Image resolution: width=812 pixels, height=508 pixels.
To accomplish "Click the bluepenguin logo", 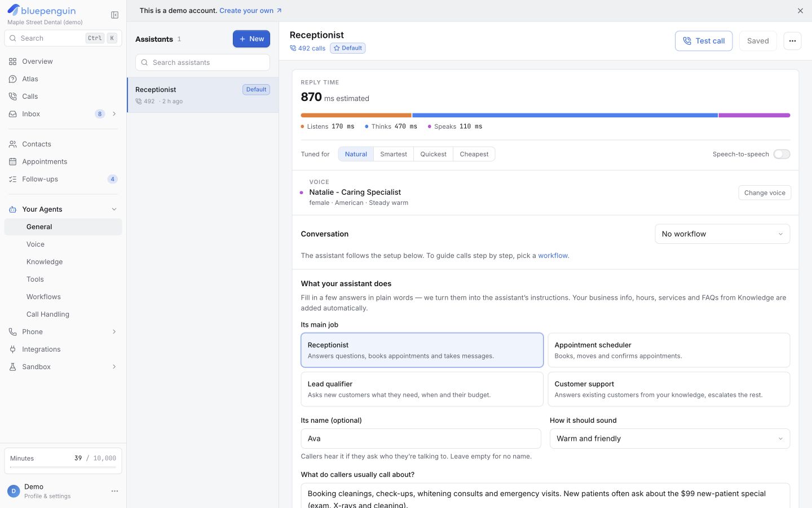I will [x=42, y=11].
